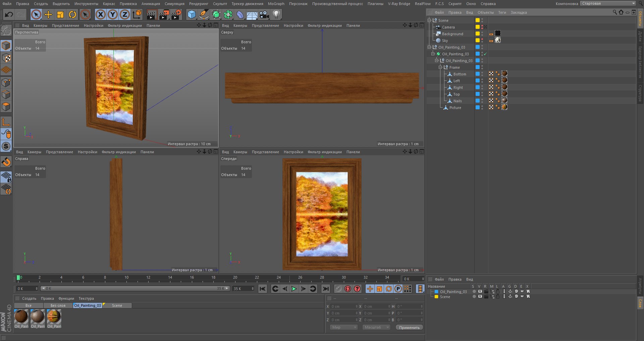Collapse the Frame group in object tree
644x341 pixels.
pyautogui.click(x=440, y=67)
